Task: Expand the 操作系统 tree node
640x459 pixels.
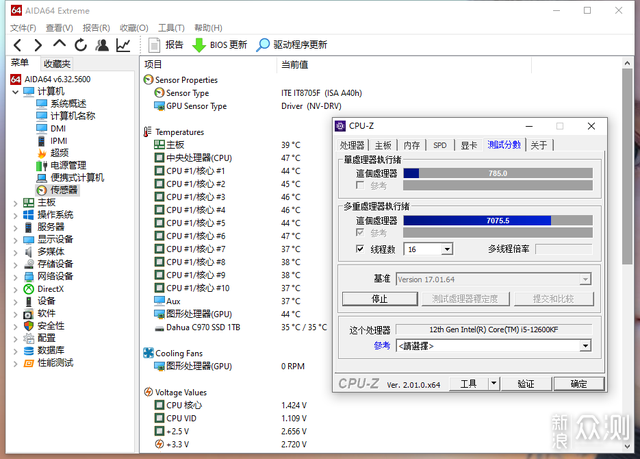Action: click(x=16, y=215)
